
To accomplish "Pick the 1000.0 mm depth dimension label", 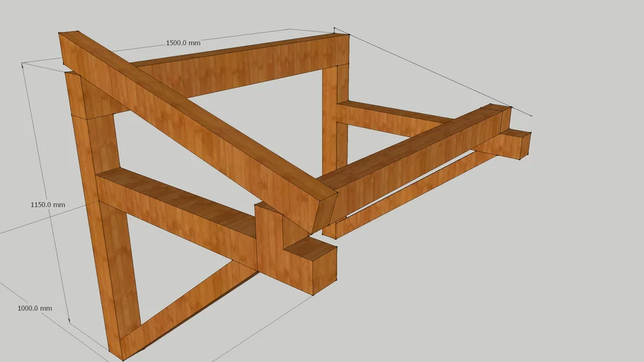I will pos(35,308).
